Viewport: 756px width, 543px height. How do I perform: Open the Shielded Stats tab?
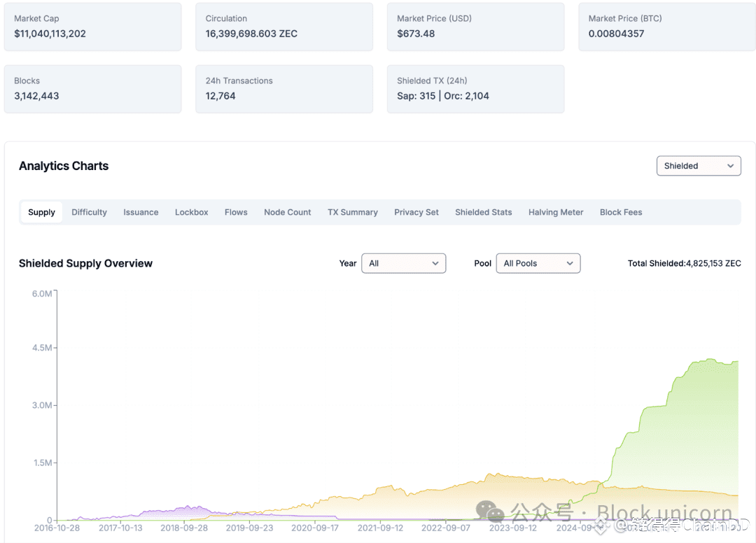click(483, 212)
